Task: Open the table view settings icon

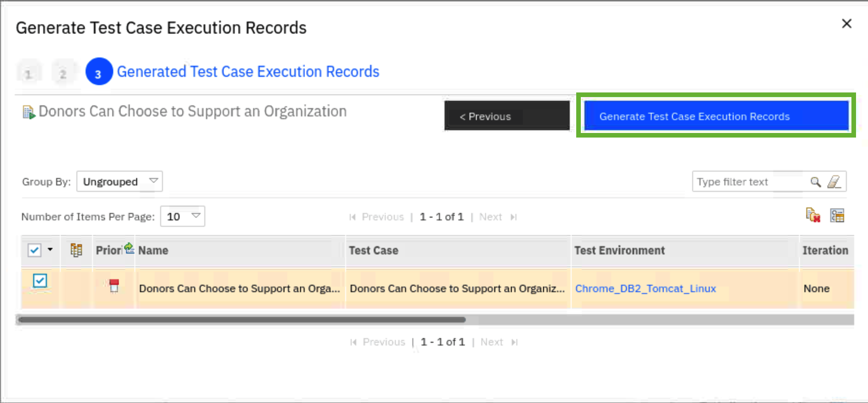Action: (837, 215)
